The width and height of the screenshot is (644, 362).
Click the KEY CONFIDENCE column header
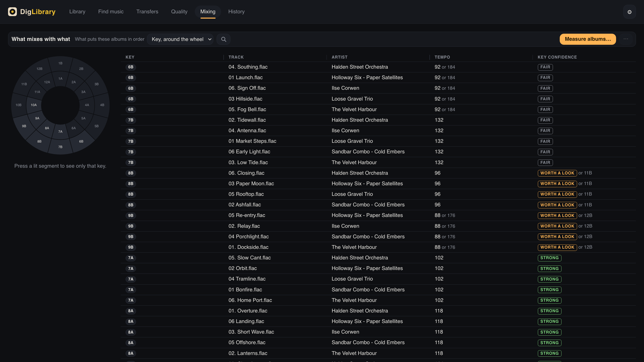(x=557, y=57)
